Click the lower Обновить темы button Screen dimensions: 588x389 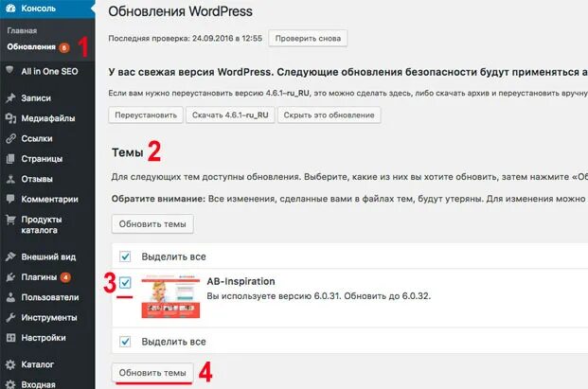(x=152, y=373)
